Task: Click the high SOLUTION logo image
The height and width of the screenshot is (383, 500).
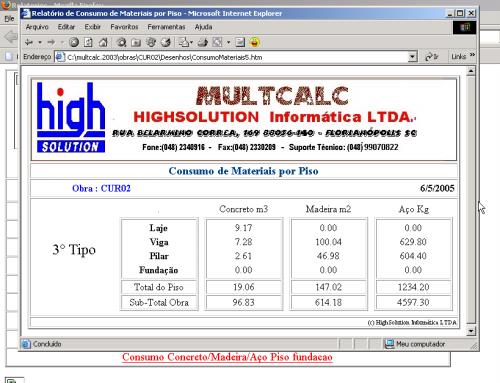Action: [x=71, y=118]
